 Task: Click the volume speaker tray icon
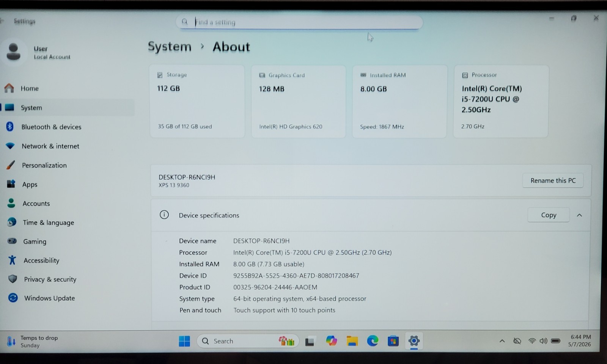coord(543,341)
